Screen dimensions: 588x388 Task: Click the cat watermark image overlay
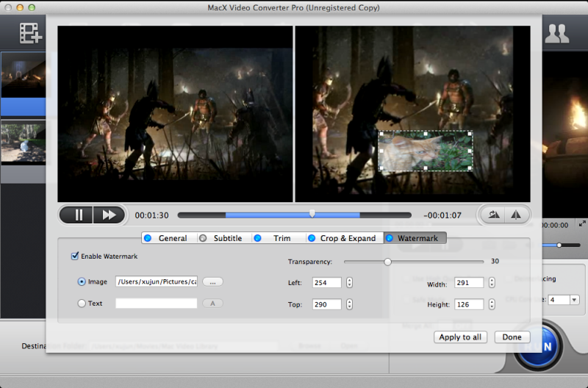426,151
